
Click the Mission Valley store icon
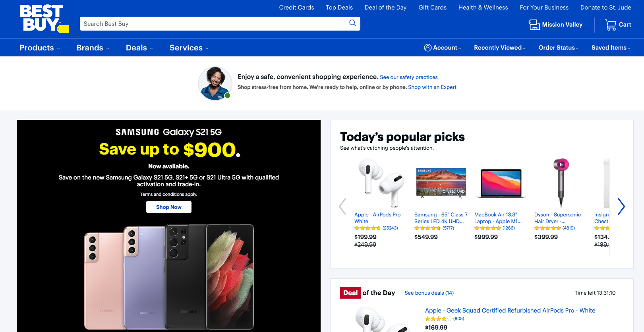[534, 25]
